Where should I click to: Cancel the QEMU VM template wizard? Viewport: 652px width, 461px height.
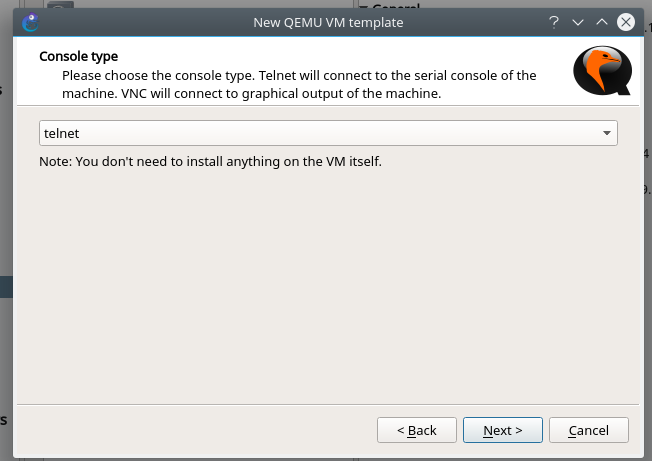(x=588, y=430)
